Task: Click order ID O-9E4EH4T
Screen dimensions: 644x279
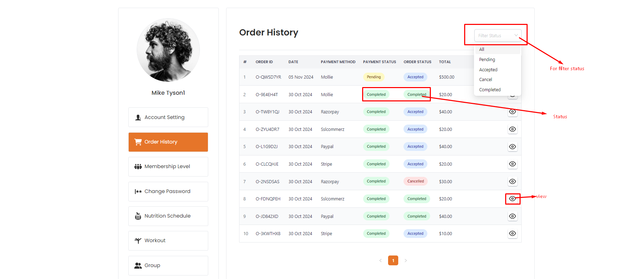Action: (267, 95)
